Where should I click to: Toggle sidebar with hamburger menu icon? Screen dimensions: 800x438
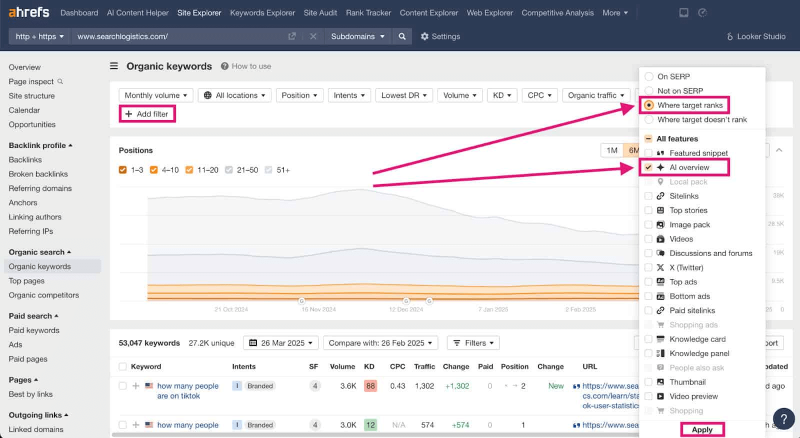coord(114,66)
